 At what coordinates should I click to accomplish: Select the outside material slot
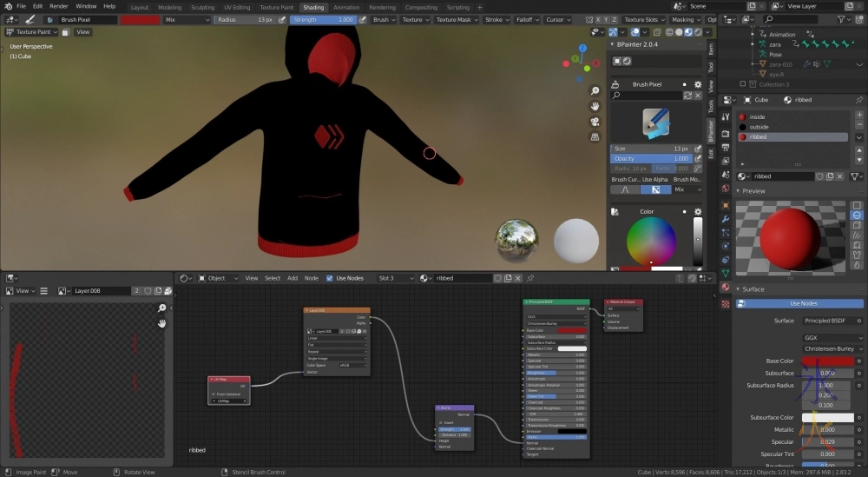point(759,127)
